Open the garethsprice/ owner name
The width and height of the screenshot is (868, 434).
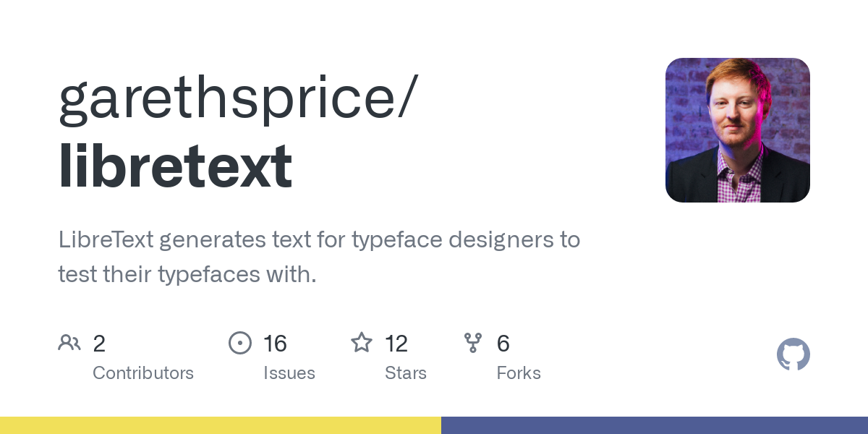[x=238, y=98]
